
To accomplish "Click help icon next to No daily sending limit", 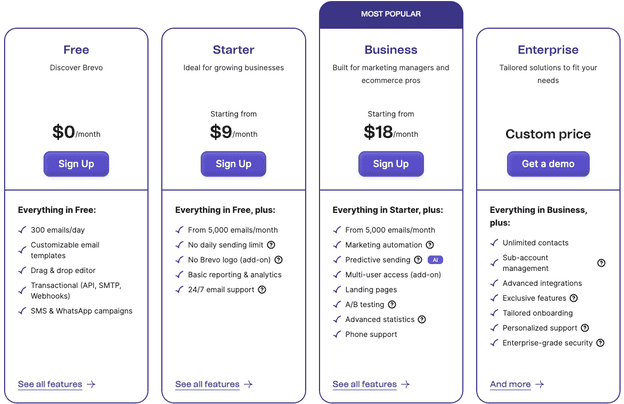I will 272,245.
